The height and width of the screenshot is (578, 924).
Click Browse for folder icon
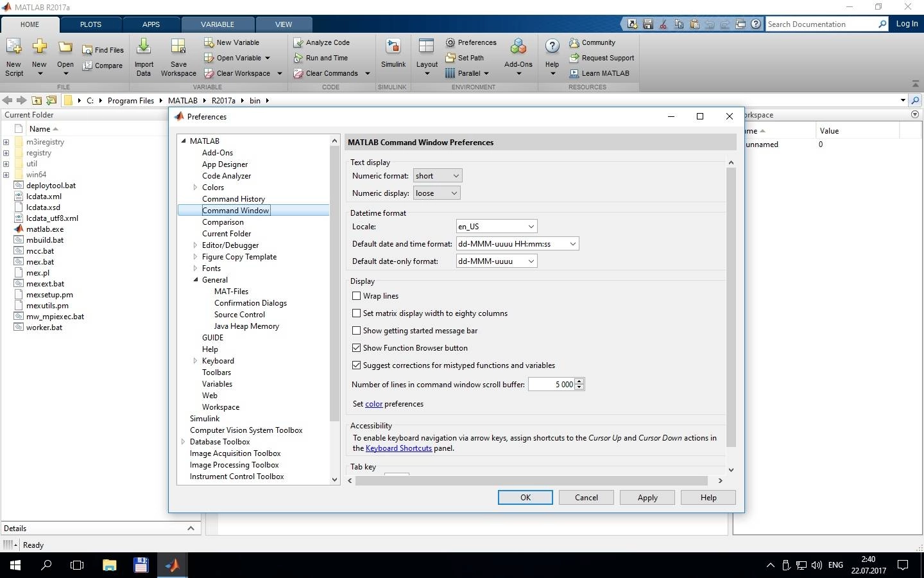51,100
